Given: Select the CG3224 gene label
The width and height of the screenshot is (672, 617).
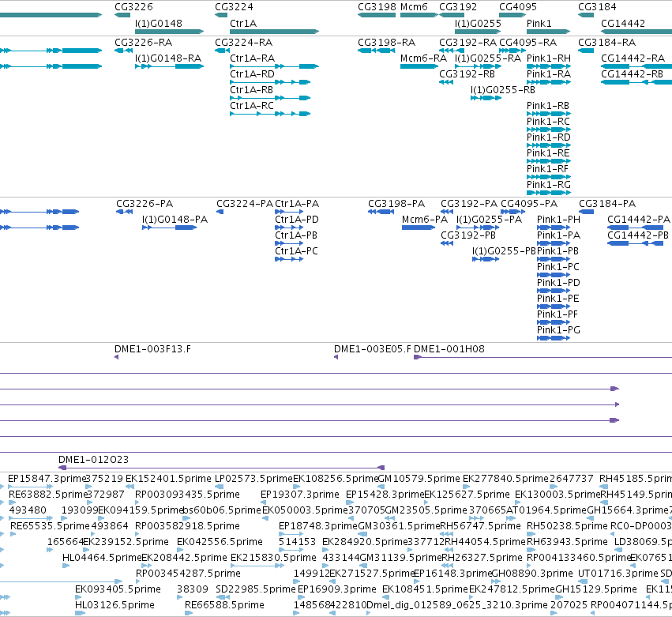Looking at the screenshot, I should (234, 7).
